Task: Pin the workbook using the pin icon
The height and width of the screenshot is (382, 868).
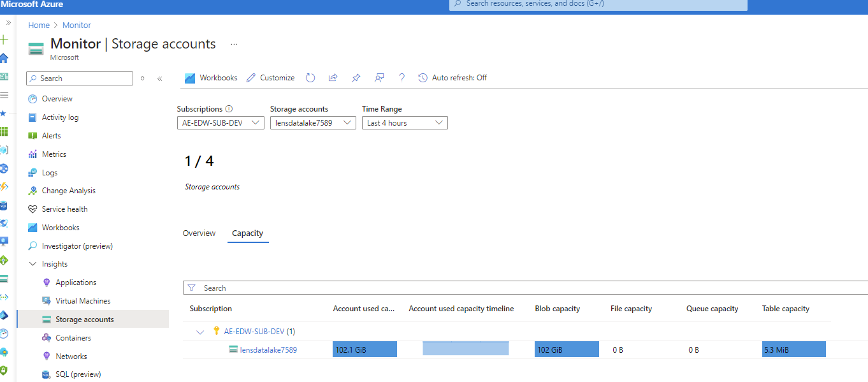Action: [356, 78]
